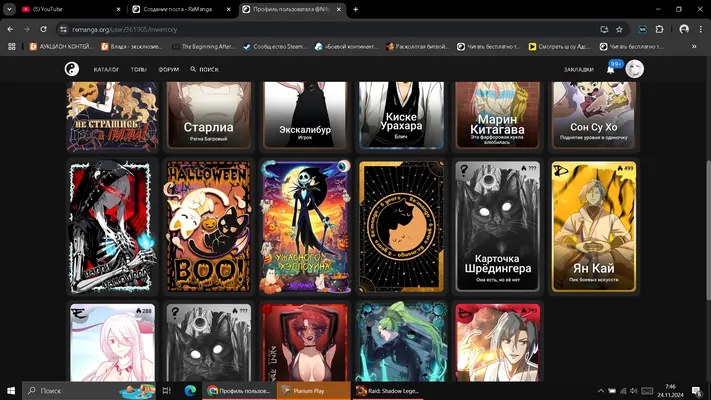
Task: Open Смотреть шоу bookmark
Action: point(560,46)
